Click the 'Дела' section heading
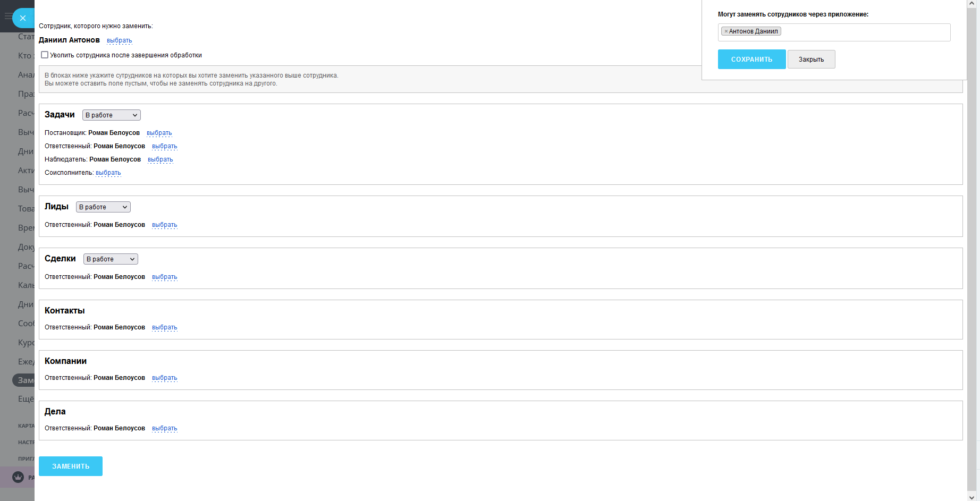 [x=55, y=412]
